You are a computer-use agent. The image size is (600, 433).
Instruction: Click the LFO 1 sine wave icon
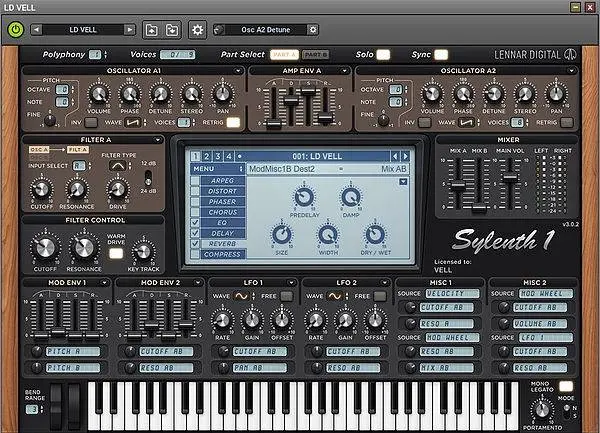(x=241, y=296)
